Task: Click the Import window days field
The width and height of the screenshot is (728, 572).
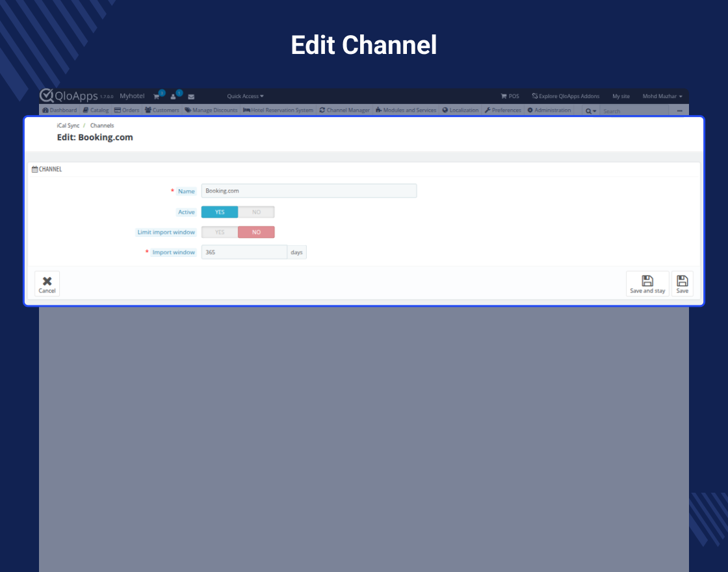Action: click(244, 252)
